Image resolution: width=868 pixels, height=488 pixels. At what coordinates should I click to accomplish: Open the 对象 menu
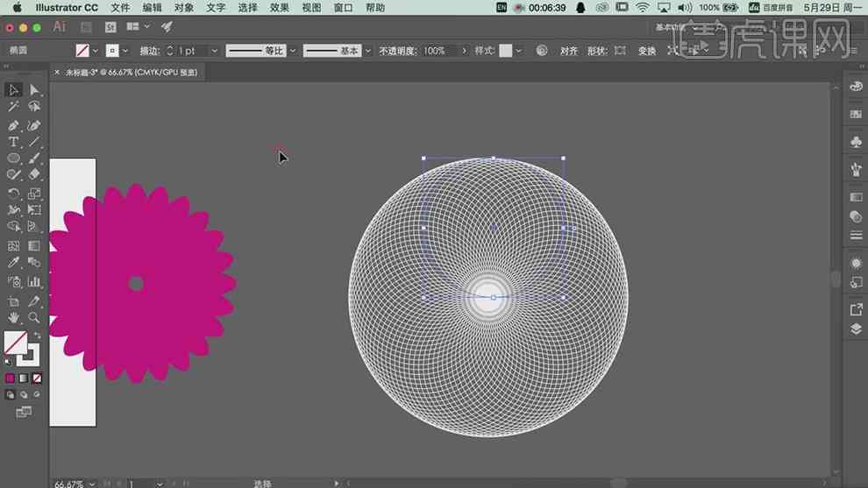tap(184, 8)
